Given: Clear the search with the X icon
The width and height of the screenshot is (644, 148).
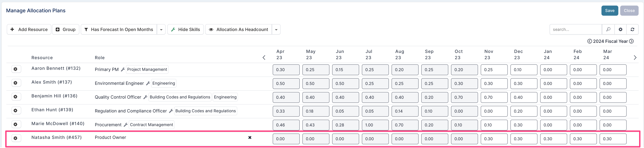Looking at the screenshot, I should [621, 29].
